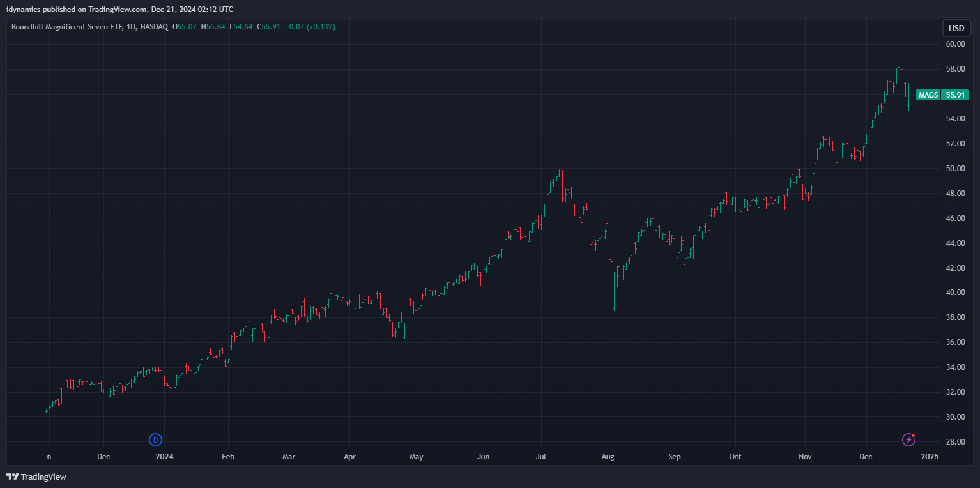Select the 55.91 current price tag
The width and height of the screenshot is (980, 488).
pos(955,95)
